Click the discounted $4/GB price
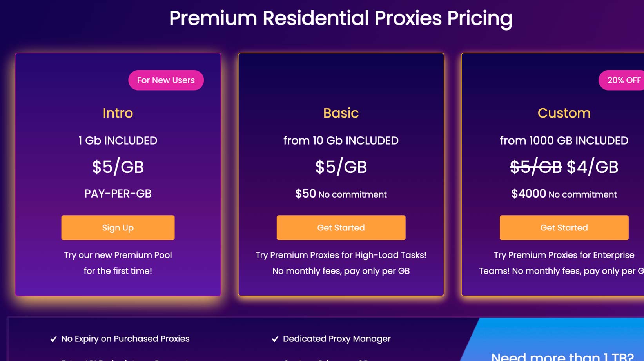644x361 pixels. pos(592,167)
